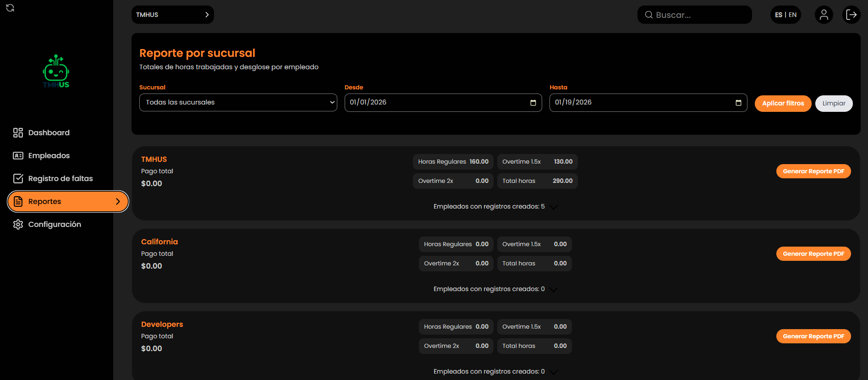Expand California employees with records list
Image resolution: width=868 pixels, height=380 pixels.
tap(553, 289)
